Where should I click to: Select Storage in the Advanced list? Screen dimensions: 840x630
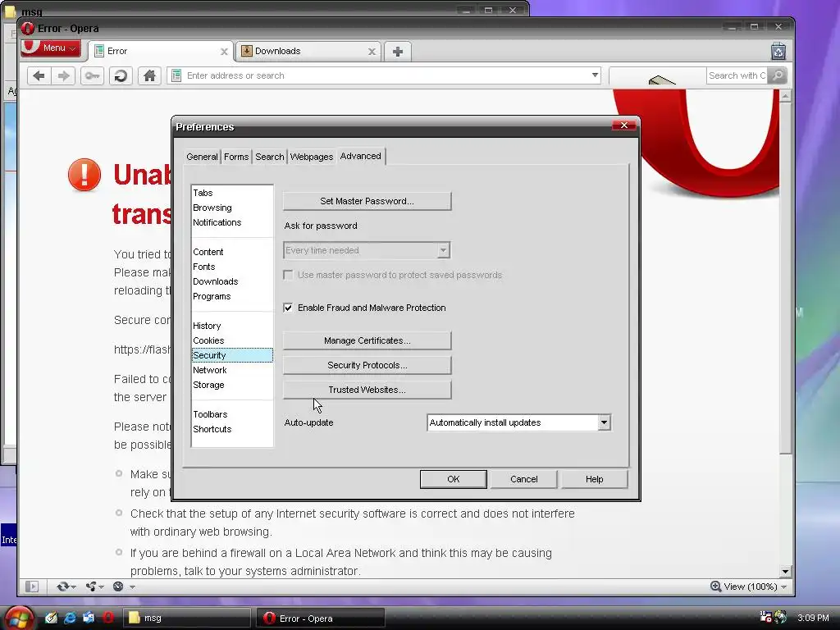[x=232, y=385]
